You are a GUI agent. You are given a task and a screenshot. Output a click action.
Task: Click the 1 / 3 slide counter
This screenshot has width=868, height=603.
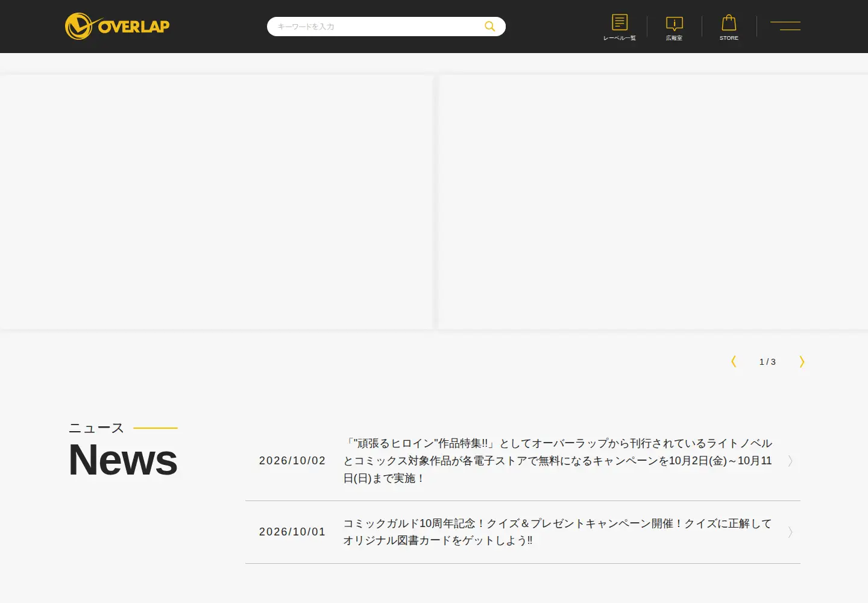coord(767,362)
